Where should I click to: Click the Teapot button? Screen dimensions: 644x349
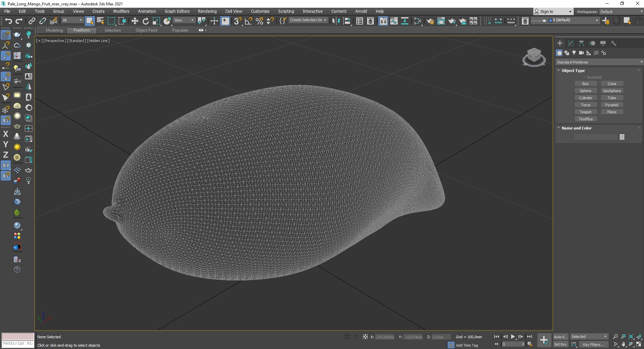click(585, 112)
